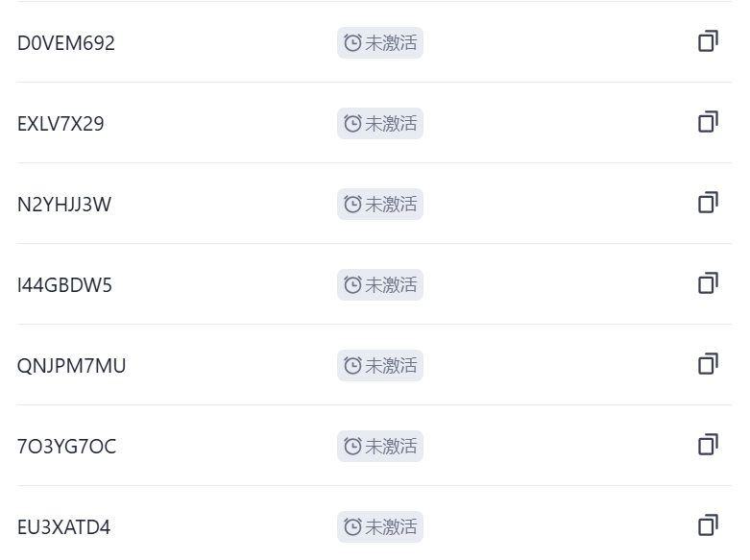Copy the code EU3XATD4
Screen dimensions: 750x560
(x=708, y=525)
